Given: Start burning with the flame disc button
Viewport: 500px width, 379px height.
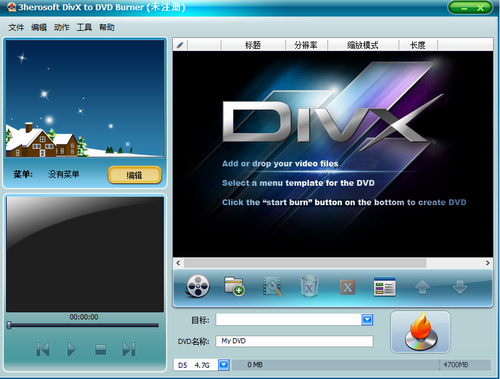Looking at the screenshot, I should (x=421, y=332).
